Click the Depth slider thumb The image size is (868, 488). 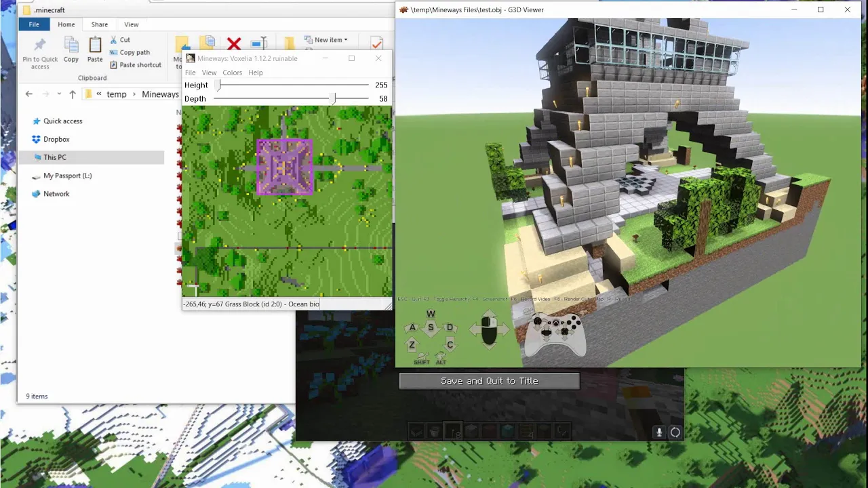(332, 99)
